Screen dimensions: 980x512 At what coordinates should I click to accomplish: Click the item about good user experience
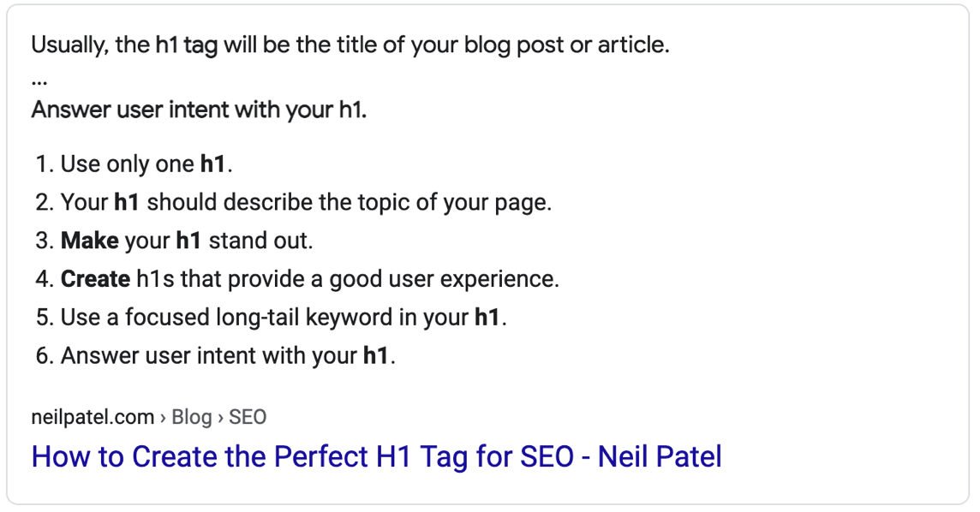[x=309, y=279]
